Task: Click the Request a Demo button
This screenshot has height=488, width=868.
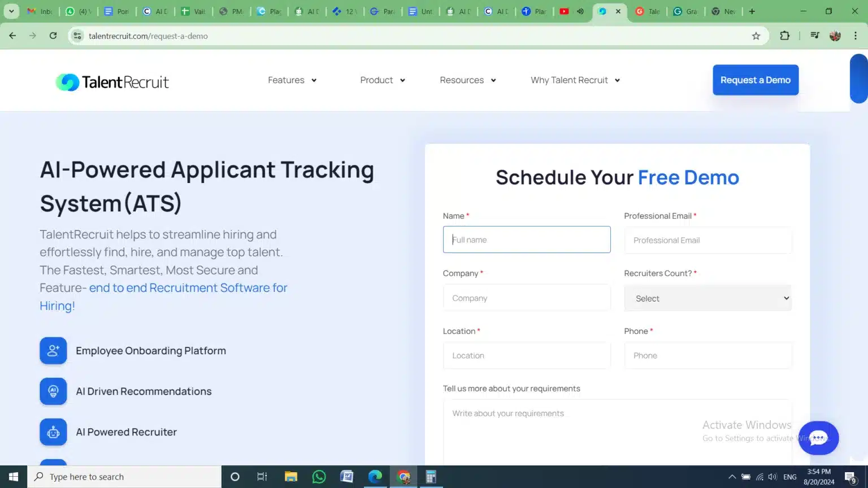Action: click(x=756, y=80)
